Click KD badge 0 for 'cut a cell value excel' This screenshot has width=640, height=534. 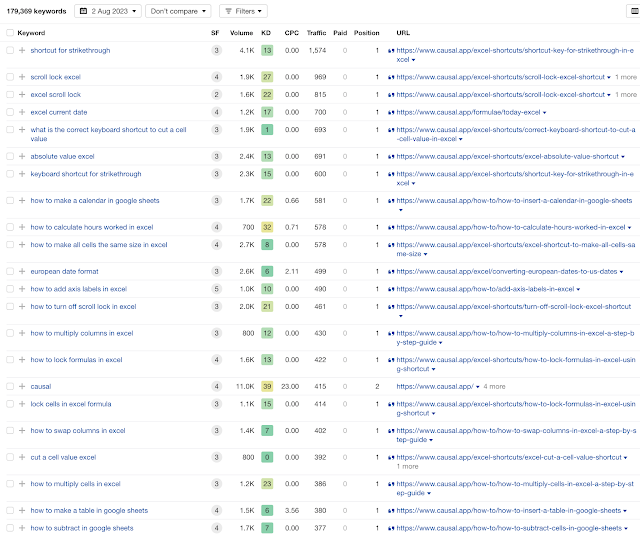267,457
